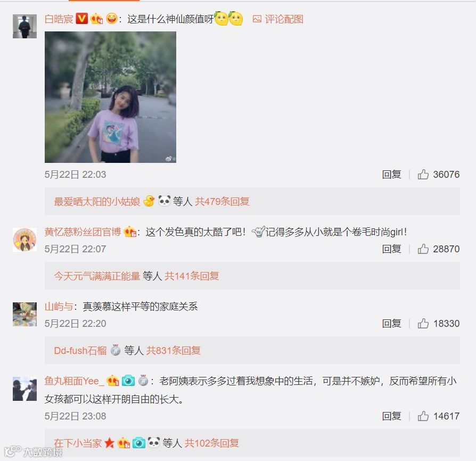The image size is (476, 461).
Task: Open Dd-fush石榴 user link
Action: click(x=80, y=350)
